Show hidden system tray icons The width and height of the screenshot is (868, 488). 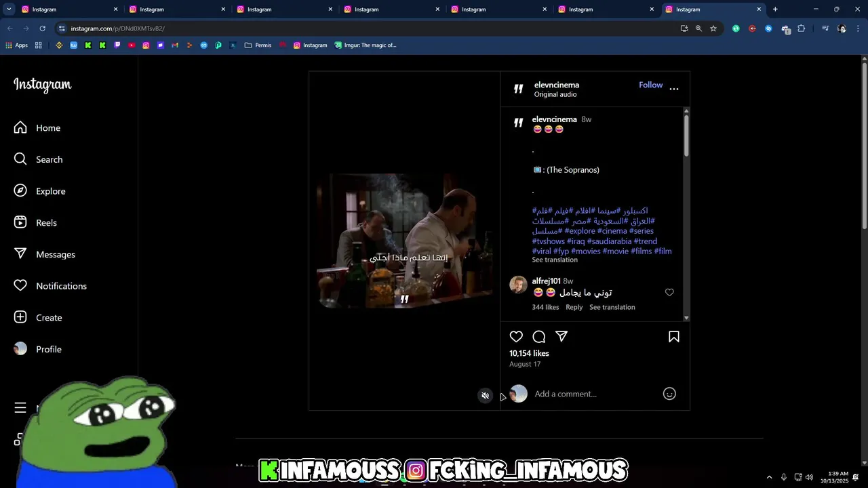coord(769,477)
